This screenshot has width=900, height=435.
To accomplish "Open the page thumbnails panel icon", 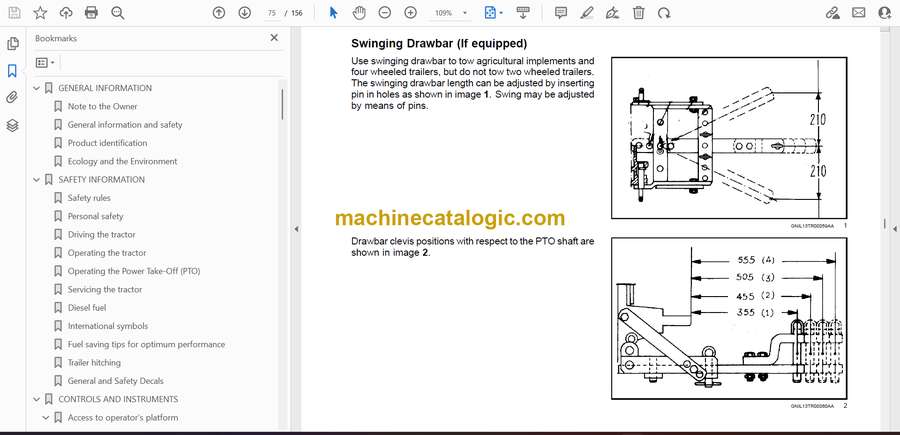I will click(12, 44).
